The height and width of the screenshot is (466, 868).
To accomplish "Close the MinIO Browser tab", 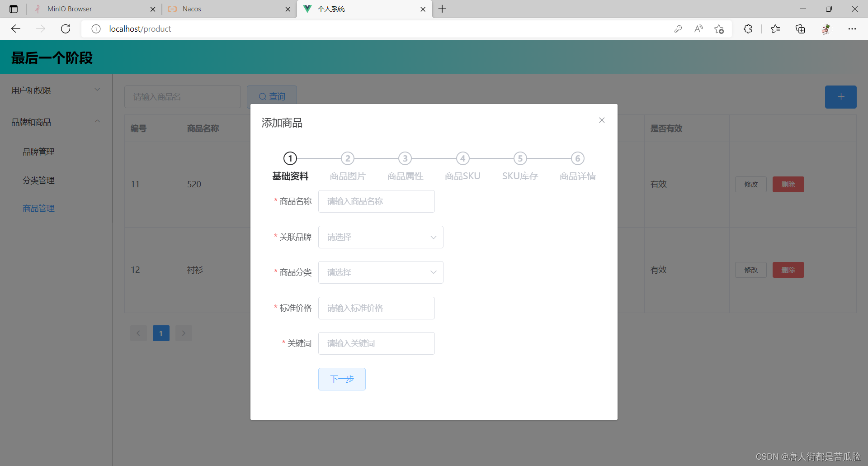I will pos(153,9).
